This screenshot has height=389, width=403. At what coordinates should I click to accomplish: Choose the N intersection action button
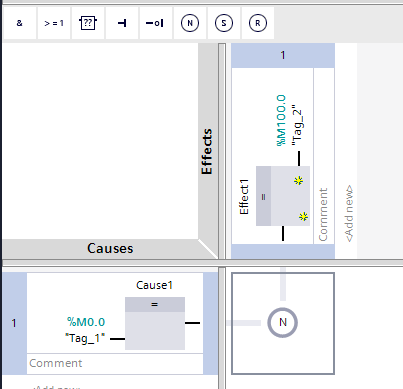coord(190,23)
